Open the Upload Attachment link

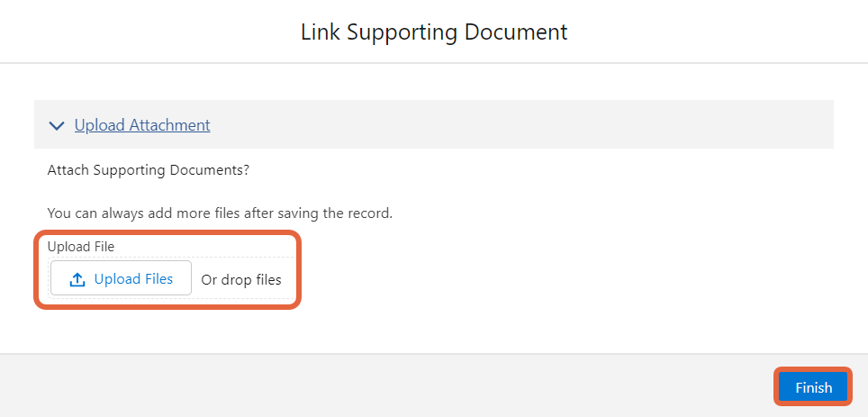pos(142,124)
